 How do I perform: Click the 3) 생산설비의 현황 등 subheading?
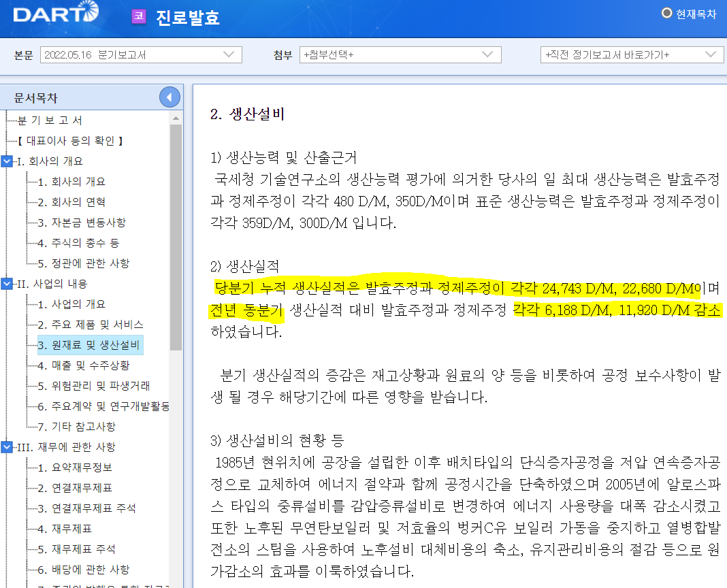point(277,440)
